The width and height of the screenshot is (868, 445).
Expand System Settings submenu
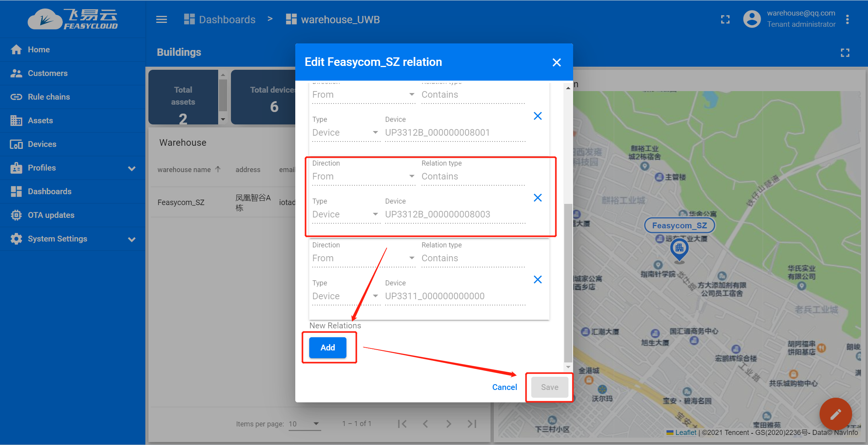click(132, 239)
